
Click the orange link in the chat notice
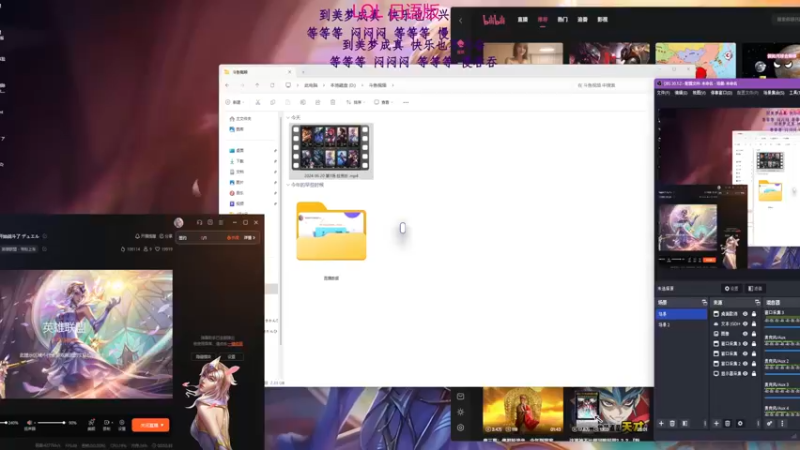pos(235,344)
